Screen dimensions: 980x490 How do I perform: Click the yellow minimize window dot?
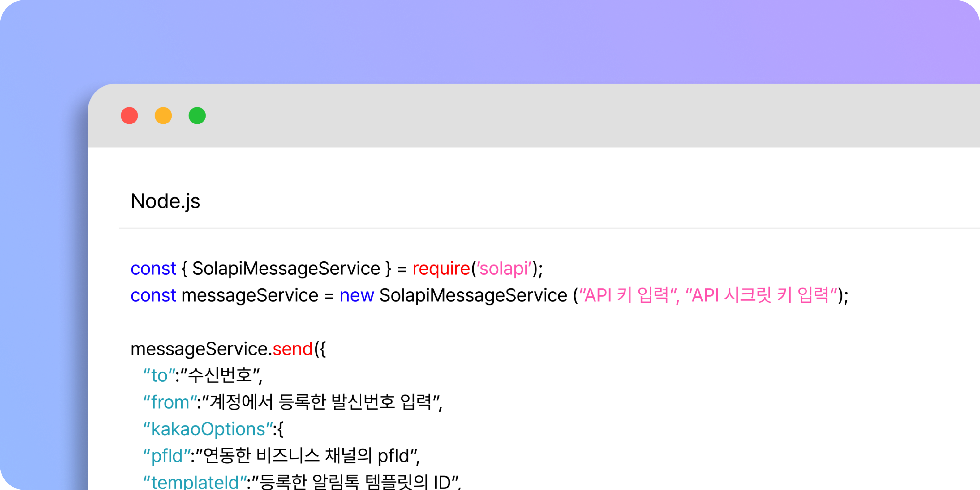coord(163,116)
